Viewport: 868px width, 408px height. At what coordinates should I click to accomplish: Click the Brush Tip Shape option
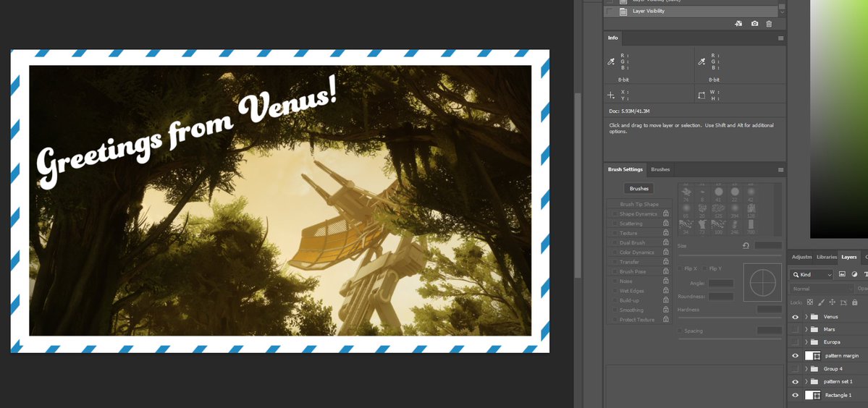(x=639, y=204)
